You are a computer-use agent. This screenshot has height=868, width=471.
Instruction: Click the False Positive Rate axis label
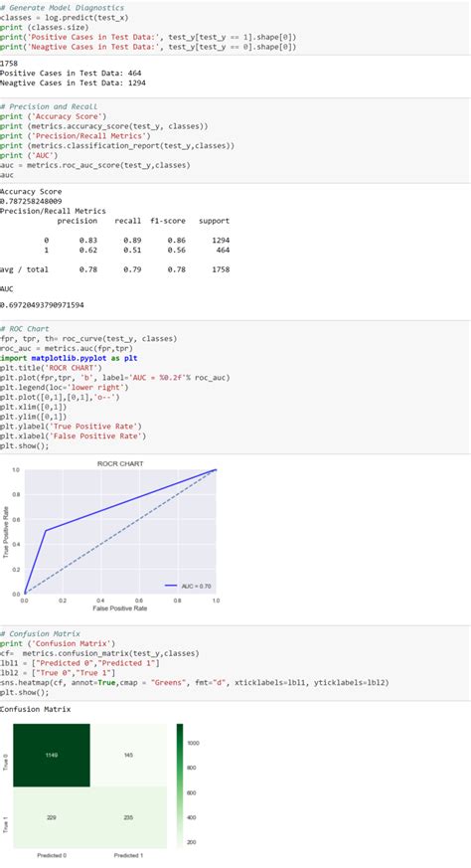pos(120,608)
